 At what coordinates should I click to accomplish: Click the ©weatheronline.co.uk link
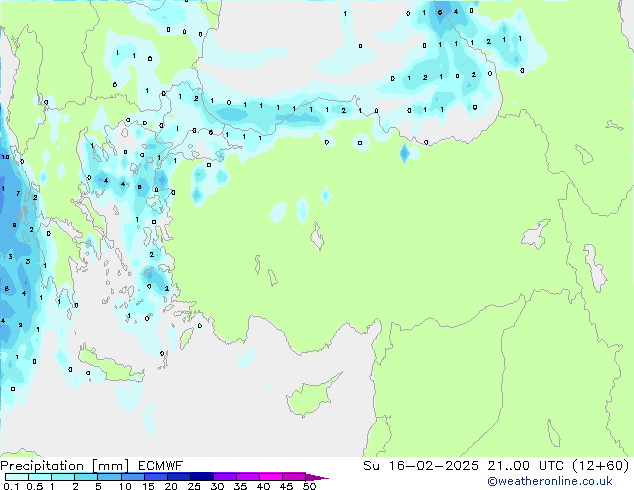pos(549,481)
